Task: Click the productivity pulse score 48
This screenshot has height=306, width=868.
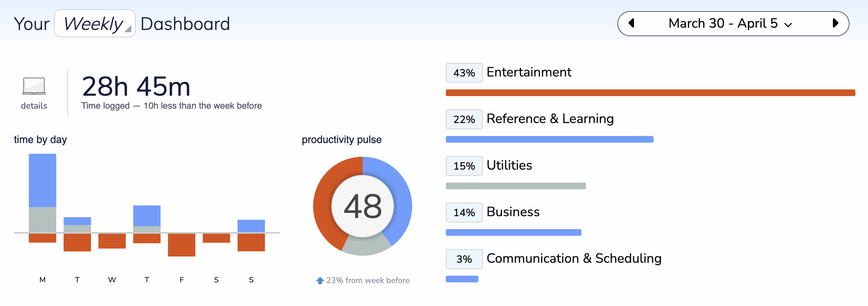Action: tap(363, 206)
